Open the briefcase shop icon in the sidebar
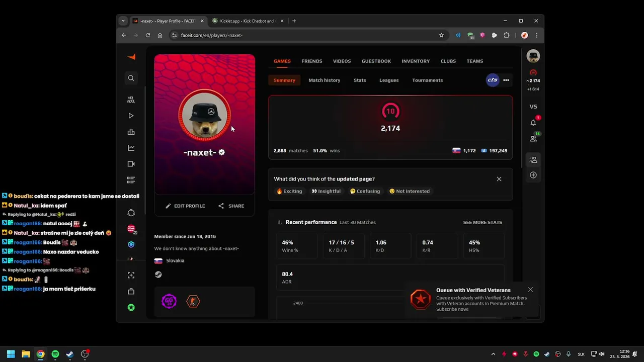Viewport: 644px width, 362px height. (131, 291)
